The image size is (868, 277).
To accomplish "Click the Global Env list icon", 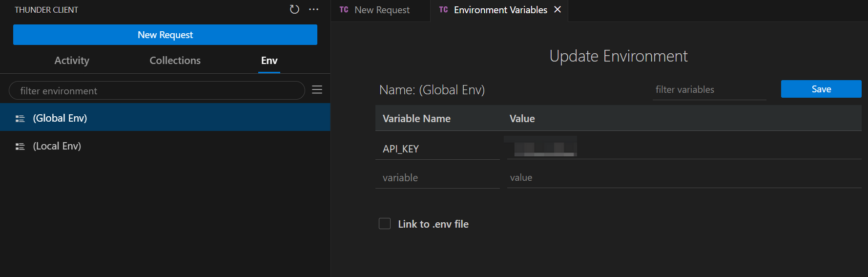I will [20, 118].
